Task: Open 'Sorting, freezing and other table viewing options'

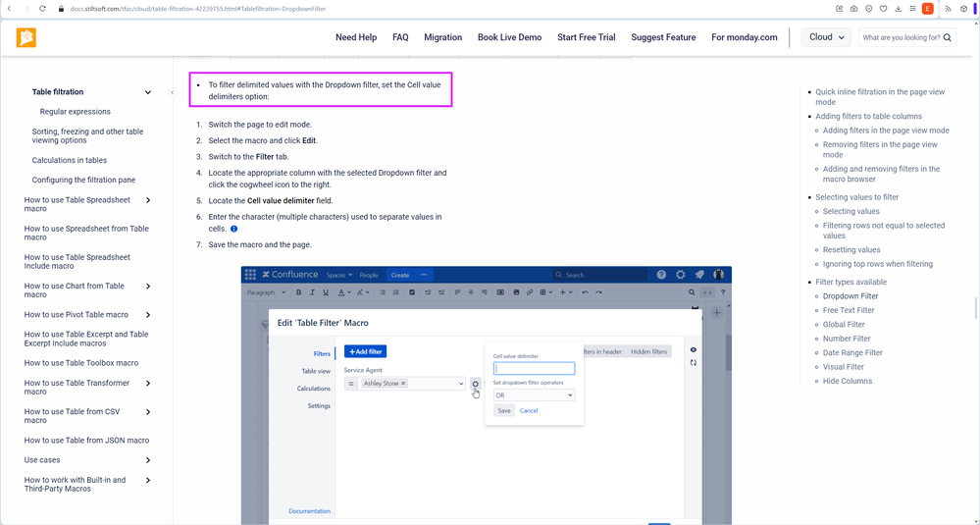Action: (87, 136)
